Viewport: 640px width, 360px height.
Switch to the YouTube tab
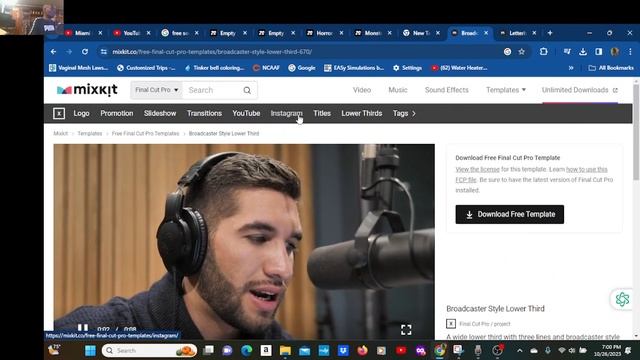[x=131, y=33]
